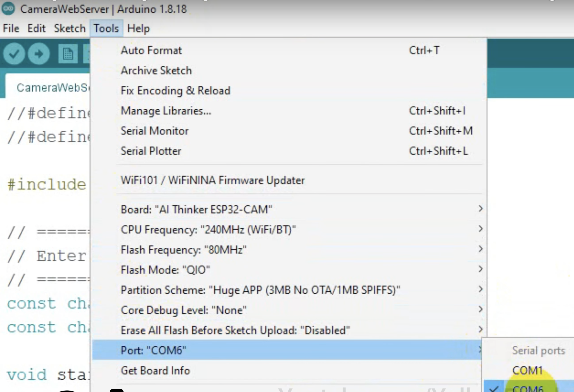Open the Flash Mode "QIO" submenu

coord(165,270)
